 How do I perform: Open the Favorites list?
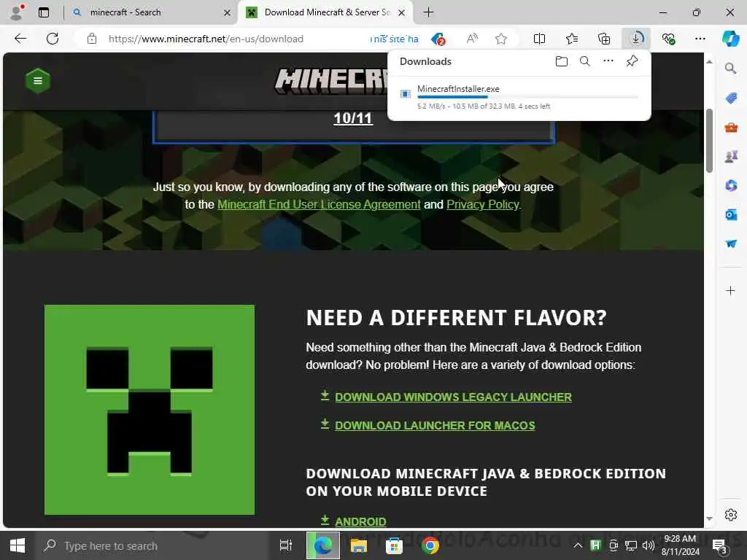coord(572,39)
